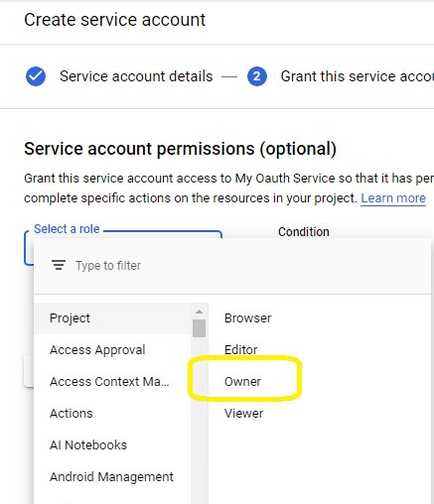Select the AI Notebooks category

coord(112,445)
